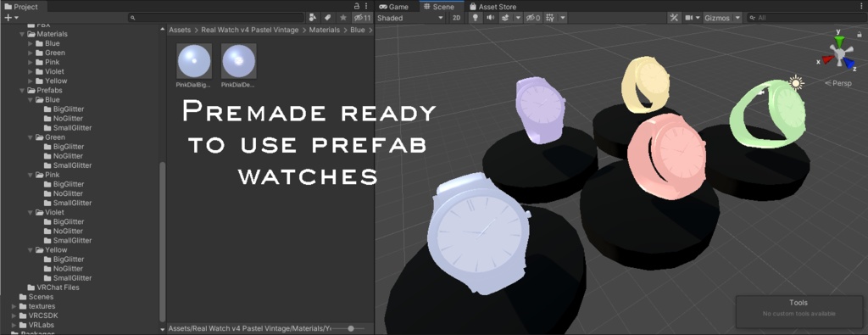Toggle scene effects skybox icon

pyautogui.click(x=505, y=18)
